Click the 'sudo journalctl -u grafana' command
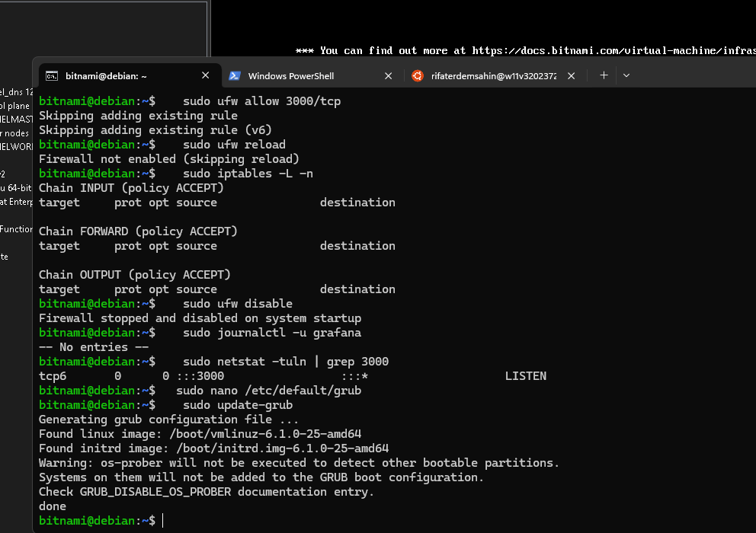756x533 pixels. coord(272,333)
